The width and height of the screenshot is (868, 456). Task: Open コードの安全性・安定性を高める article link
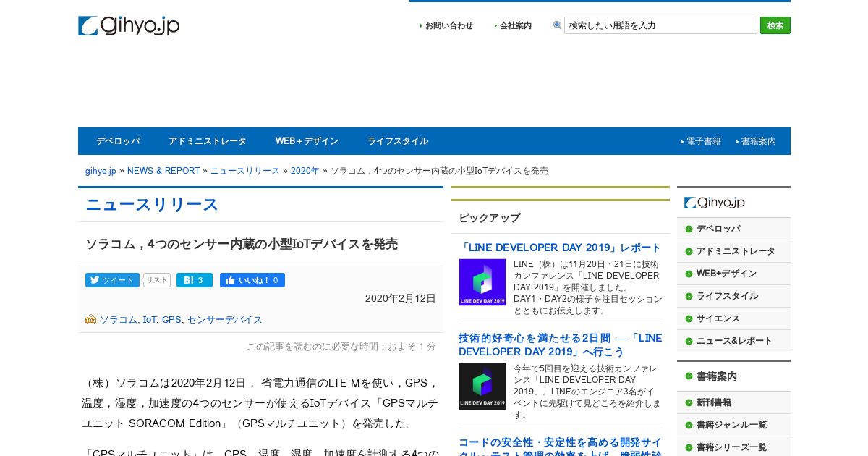pyautogui.click(x=560, y=448)
